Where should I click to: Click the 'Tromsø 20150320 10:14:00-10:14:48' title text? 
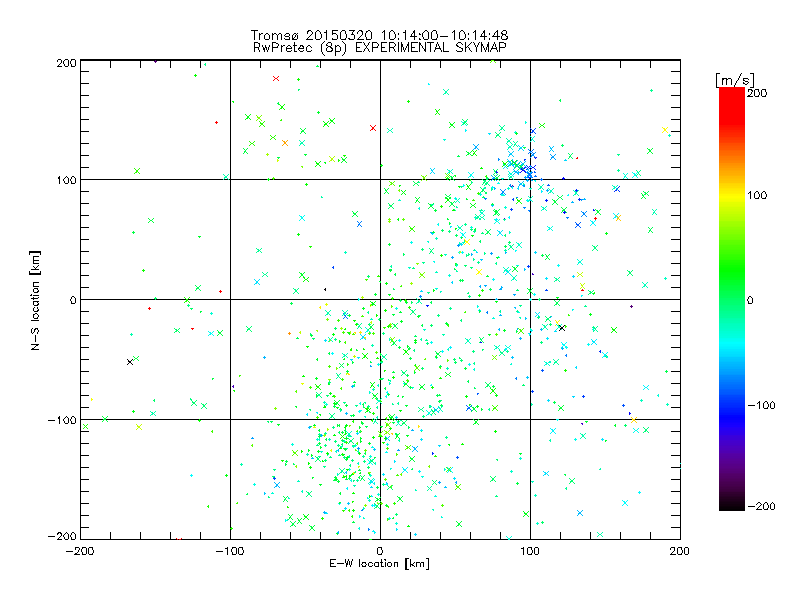pyautogui.click(x=379, y=35)
